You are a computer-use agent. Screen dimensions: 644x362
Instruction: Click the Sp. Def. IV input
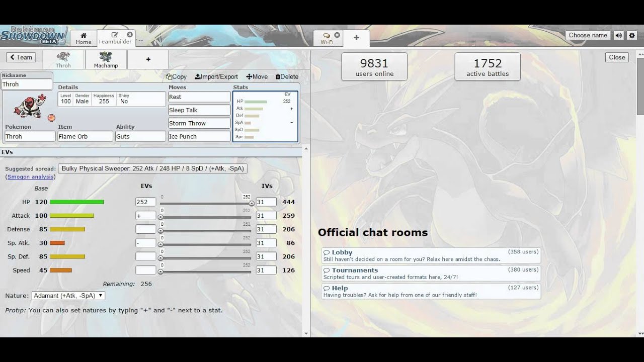266,256
